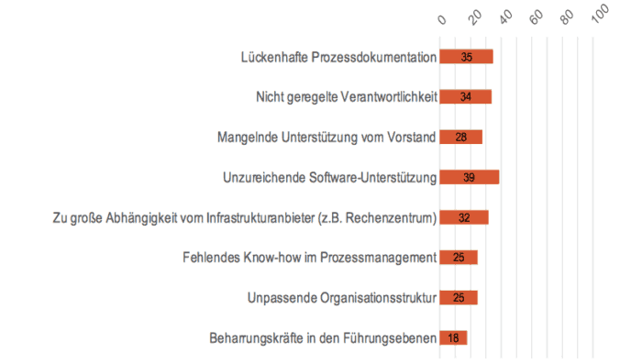
Task: Click the Unpassende Organisationsstruktur label
Action: pyautogui.click(x=342, y=298)
